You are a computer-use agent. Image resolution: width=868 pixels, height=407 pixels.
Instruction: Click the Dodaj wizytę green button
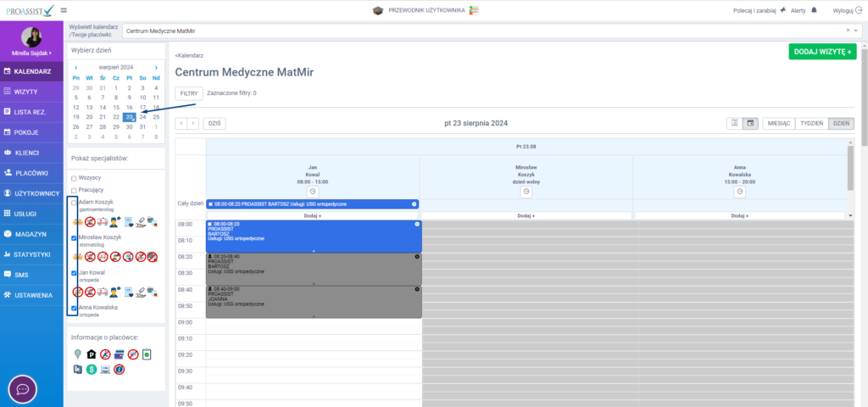point(821,52)
